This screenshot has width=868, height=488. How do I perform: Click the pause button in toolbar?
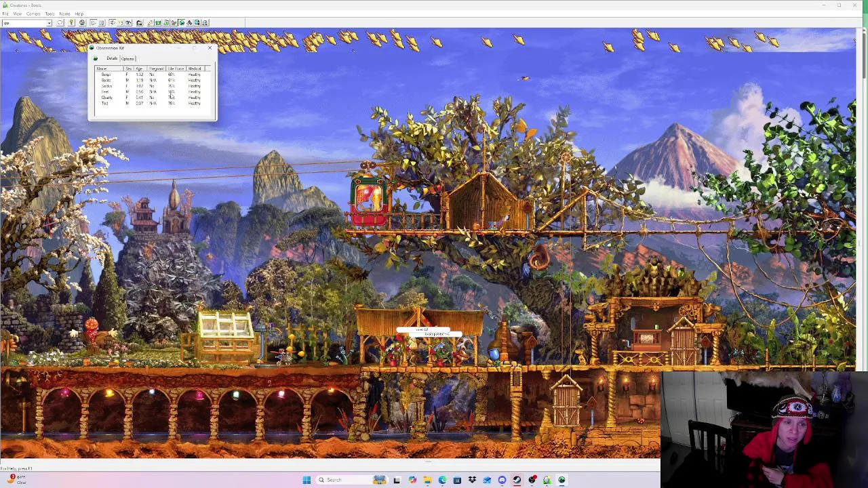point(102,23)
